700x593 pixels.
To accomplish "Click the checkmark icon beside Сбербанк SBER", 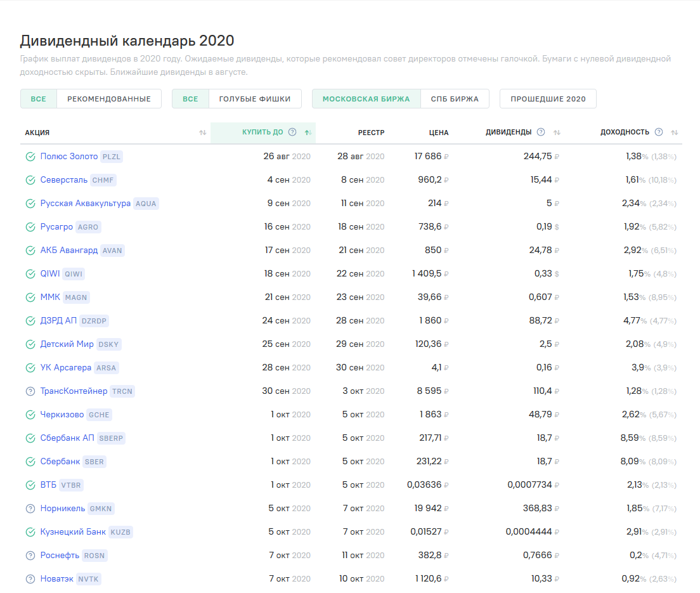I will click(x=30, y=462).
